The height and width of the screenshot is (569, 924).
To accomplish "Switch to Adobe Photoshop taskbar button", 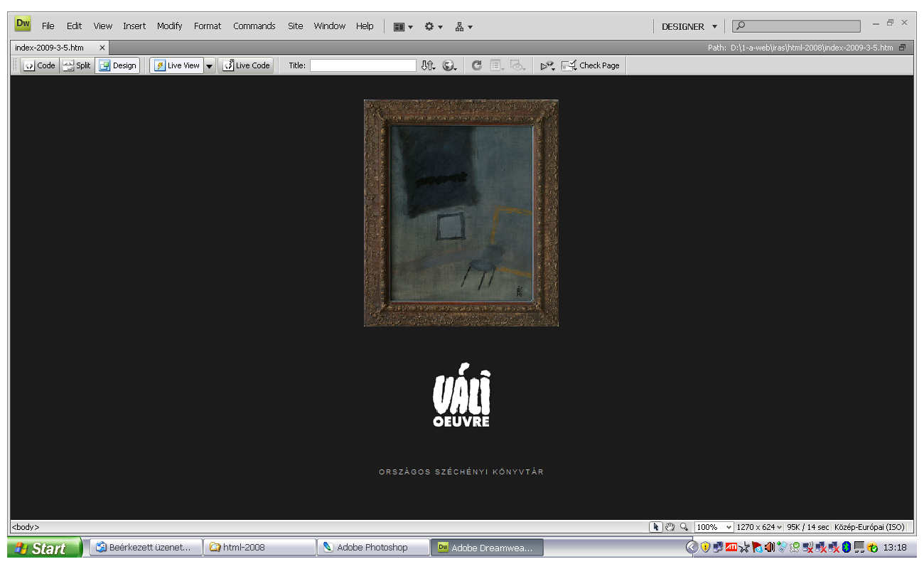I will click(x=373, y=548).
